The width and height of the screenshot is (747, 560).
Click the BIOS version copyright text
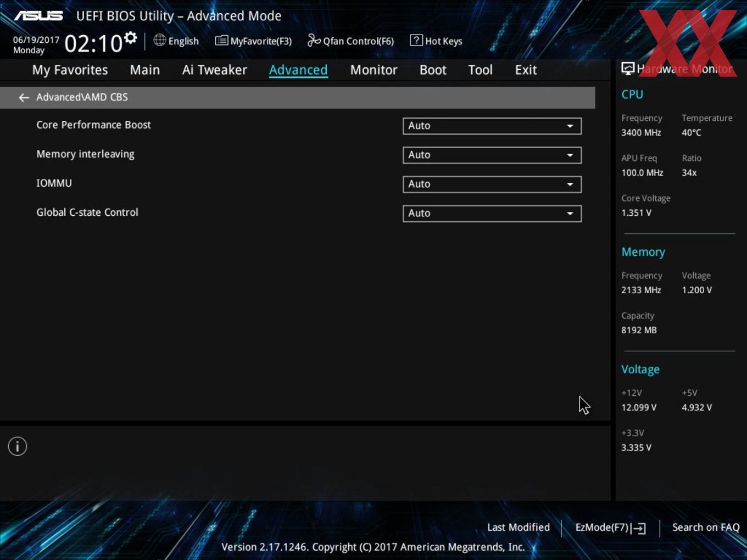coord(373,547)
